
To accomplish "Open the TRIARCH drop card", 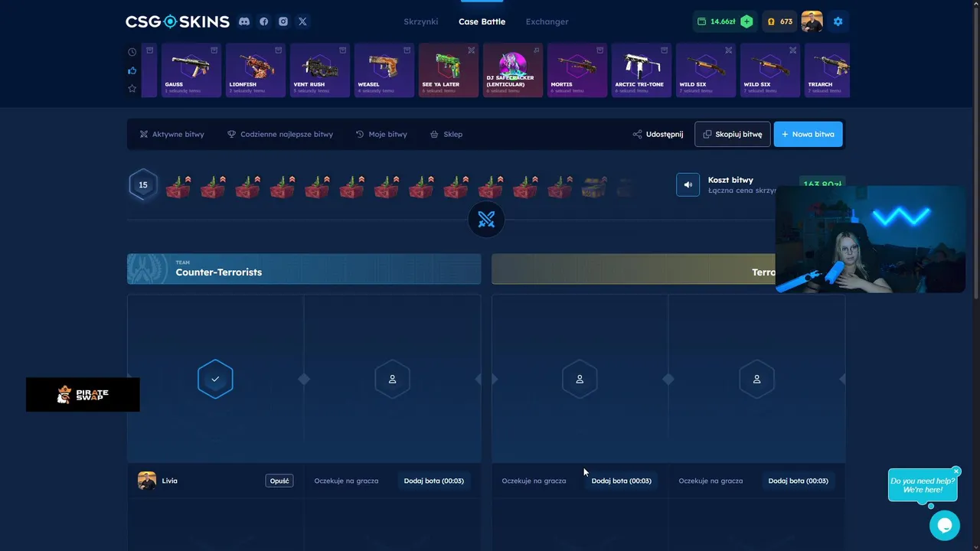I will (827, 70).
